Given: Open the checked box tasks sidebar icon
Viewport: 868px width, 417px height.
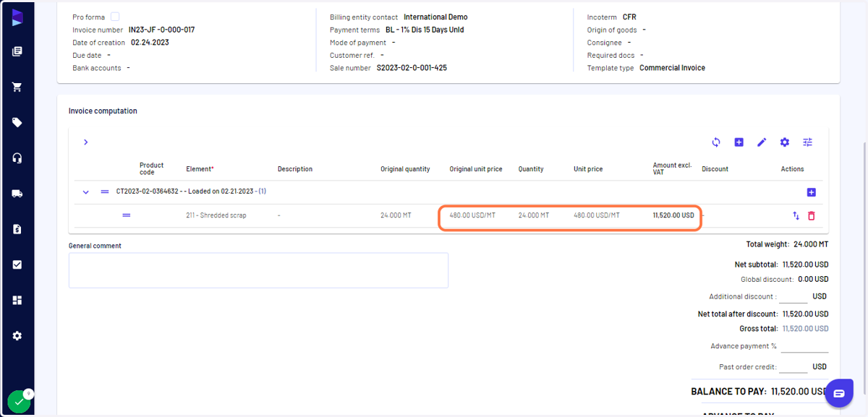Looking at the screenshot, I should pos(17,265).
